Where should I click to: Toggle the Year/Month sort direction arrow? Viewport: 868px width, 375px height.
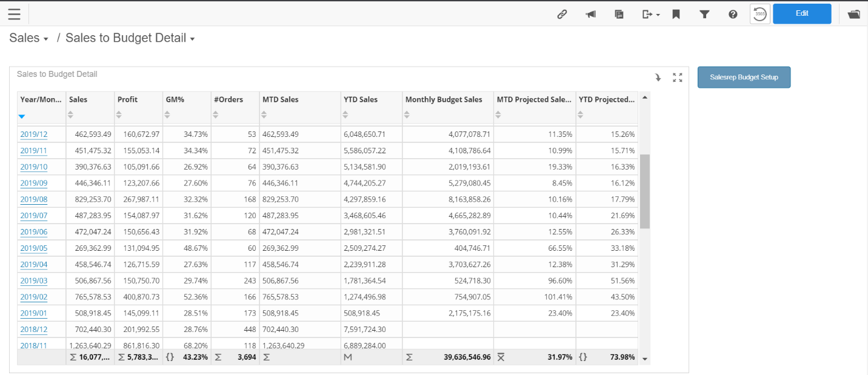click(22, 116)
